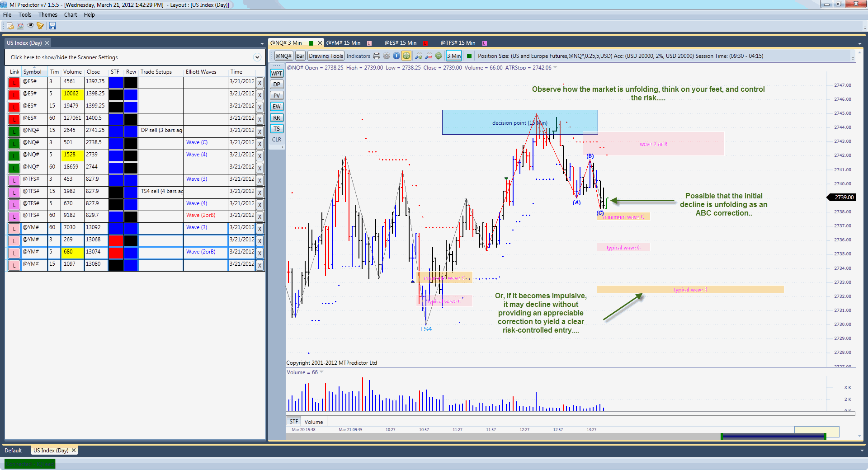Select the TS tool button
This screenshot has height=470, width=868.
click(x=277, y=129)
